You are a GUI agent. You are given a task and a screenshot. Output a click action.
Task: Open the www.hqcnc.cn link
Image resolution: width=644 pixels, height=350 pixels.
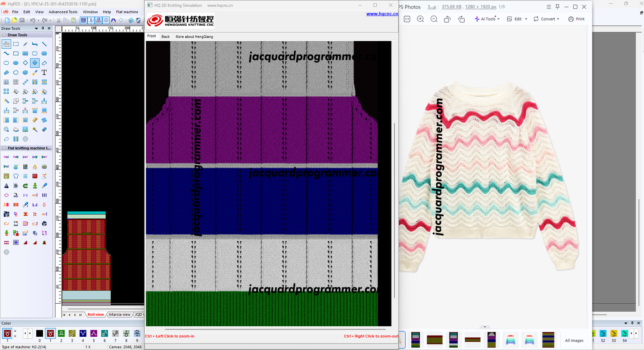[382, 14]
